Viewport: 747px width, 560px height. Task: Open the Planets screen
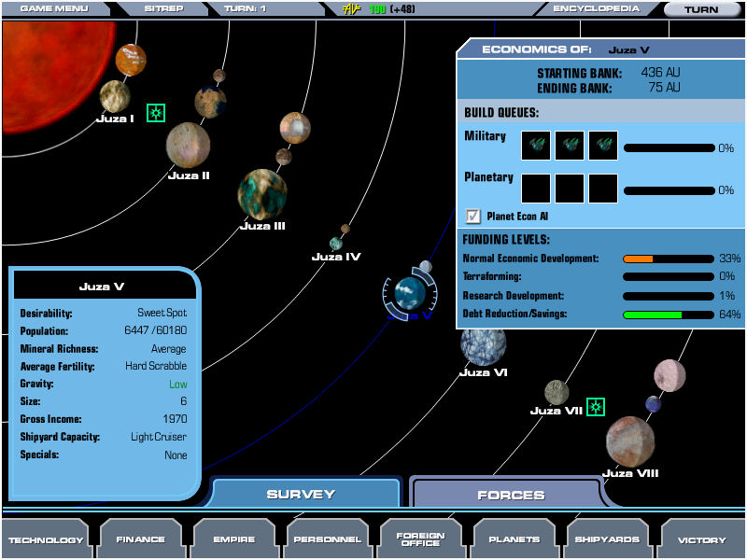point(514,539)
